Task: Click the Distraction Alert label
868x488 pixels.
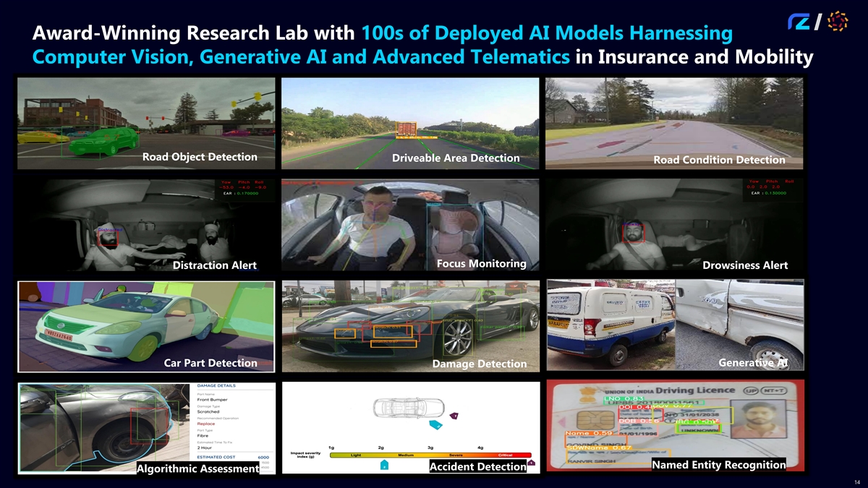Action: tap(214, 265)
